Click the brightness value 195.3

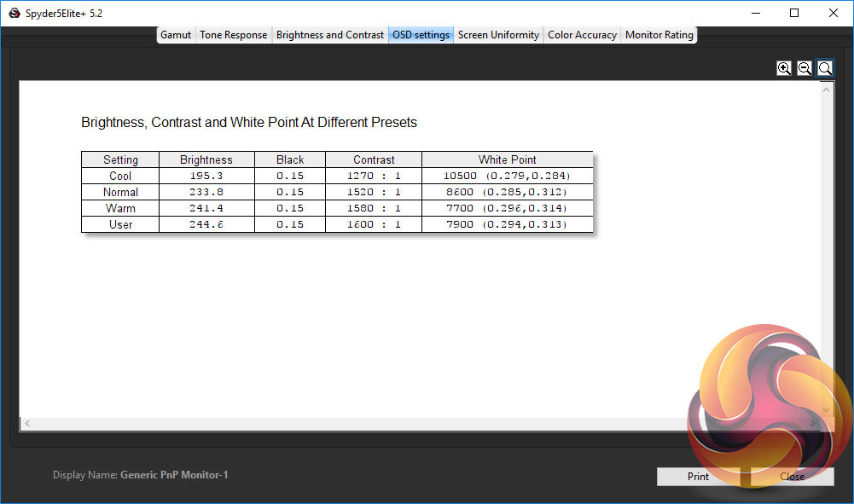coord(206,176)
